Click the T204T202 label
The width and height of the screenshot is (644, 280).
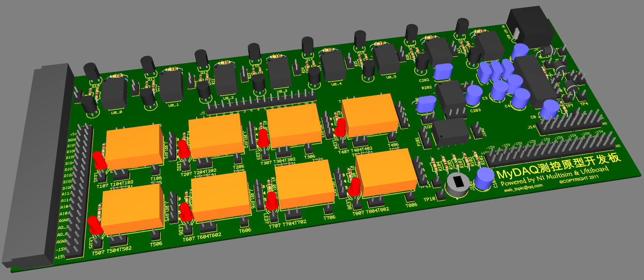click(205, 172)
